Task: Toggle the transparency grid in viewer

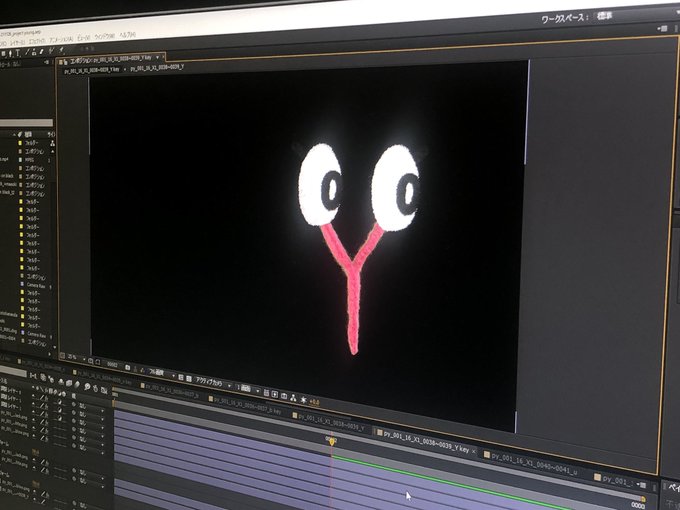Action: 189,379
